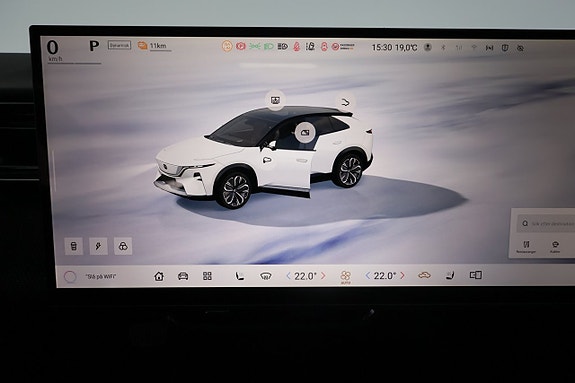Toggle air recirculation car icon
Image resolution: width=575 pixels, height=383 pixels.
(424, 275)
